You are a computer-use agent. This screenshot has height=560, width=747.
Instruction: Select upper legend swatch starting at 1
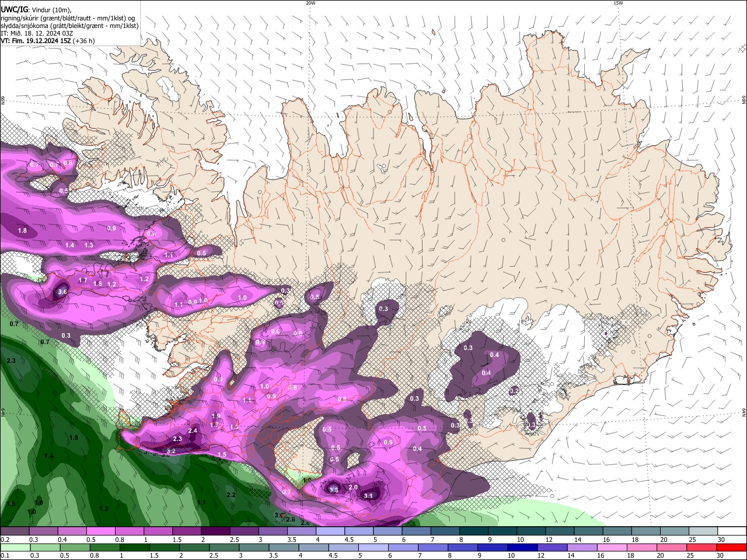158,531
